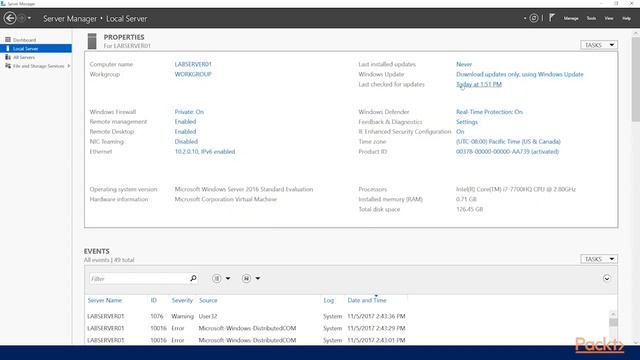Select DistributedCOM error event at 2:43:29 PM
640x360 pixels.
point(246,328)
